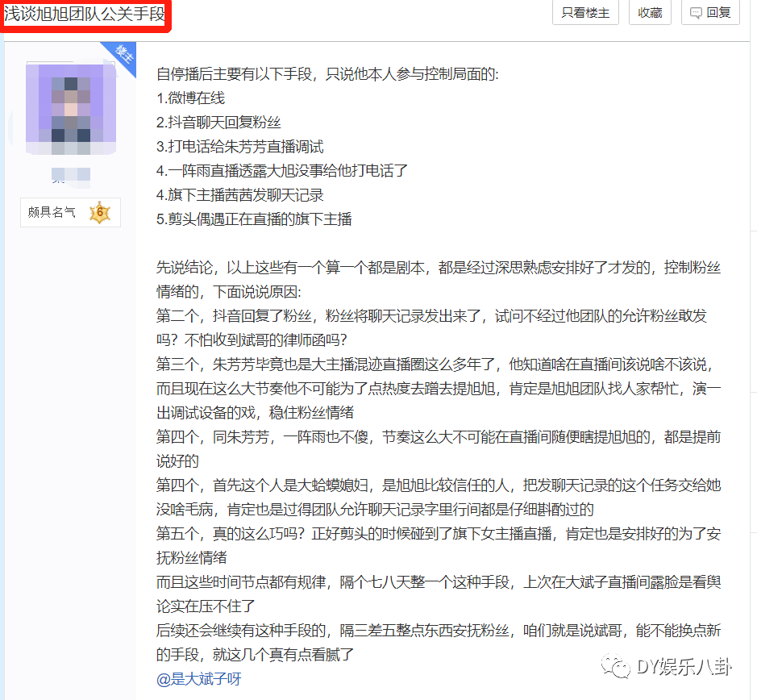This screenshot has height=700, width=757.
Task: Click the blue 楼主 corner ribbon badge
Action: point(123,55)
